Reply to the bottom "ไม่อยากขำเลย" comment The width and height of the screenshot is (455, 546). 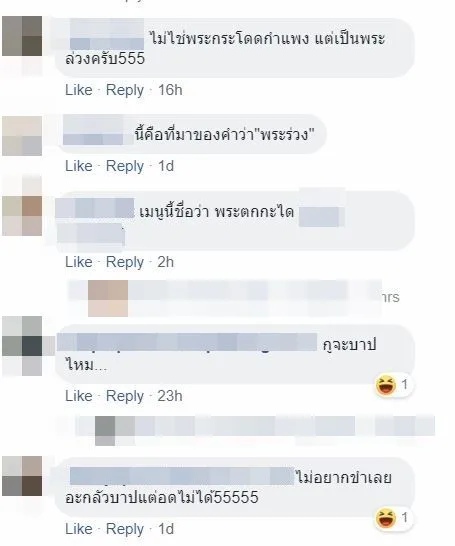coord(125,529)
